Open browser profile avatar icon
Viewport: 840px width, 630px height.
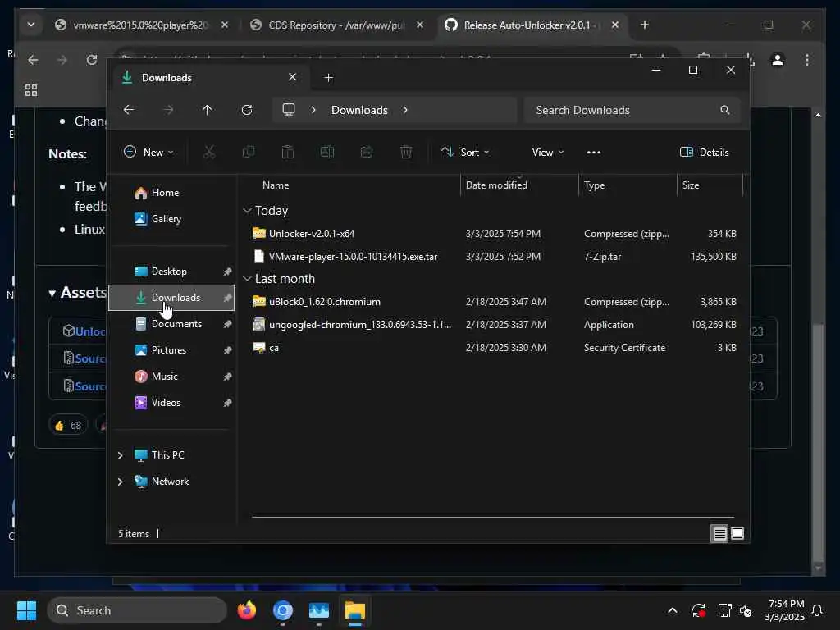point(778,60)
